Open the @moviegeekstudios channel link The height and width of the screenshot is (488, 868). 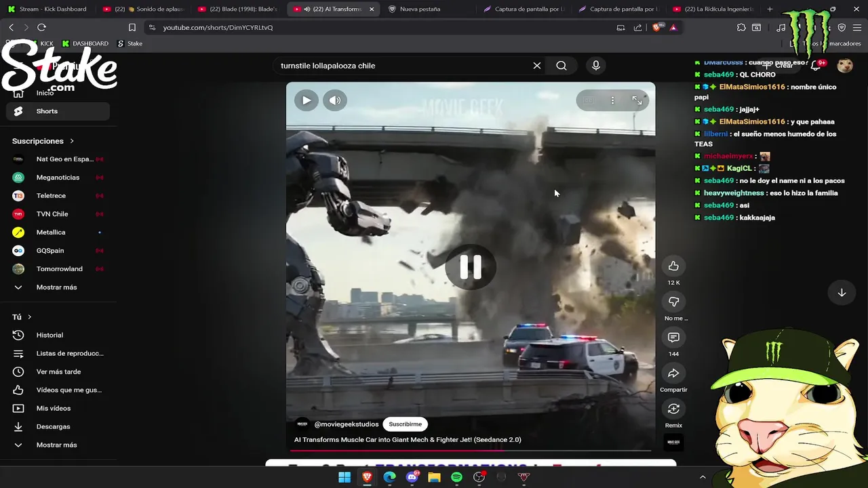point(347,424)
